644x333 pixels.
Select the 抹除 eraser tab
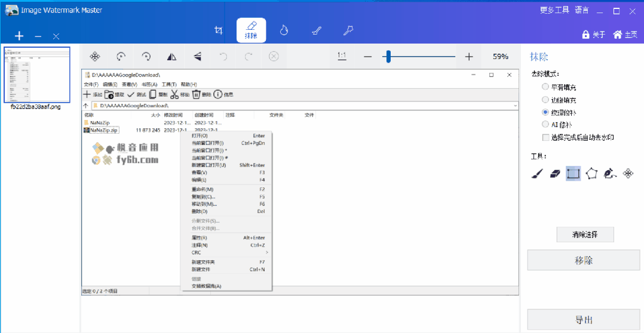[x=251, y=30]
